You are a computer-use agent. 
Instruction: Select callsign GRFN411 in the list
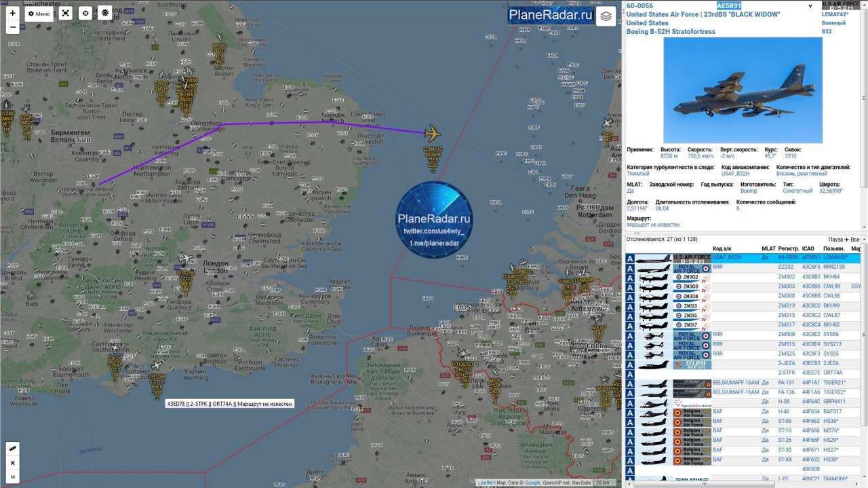point(834,402)
